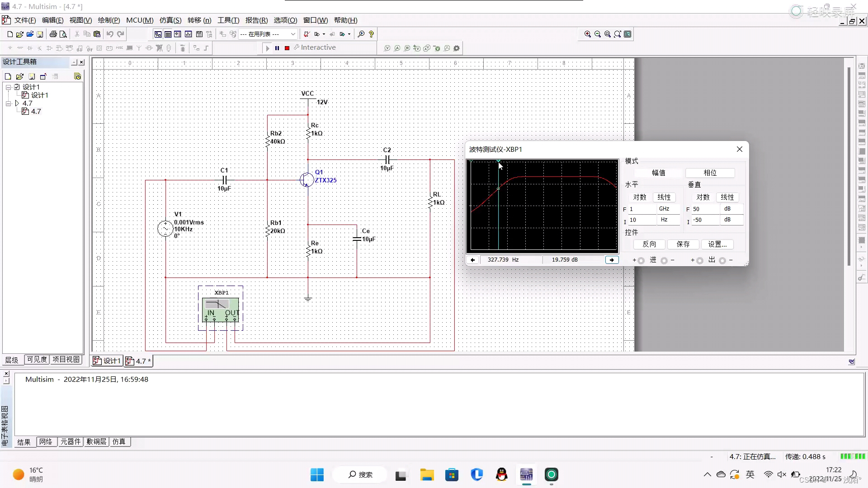Enable 线性 horizontal scale in Bode plotter
Viewport: 868px width, 488px height.
pyautogui.click(x=664, y=197)
